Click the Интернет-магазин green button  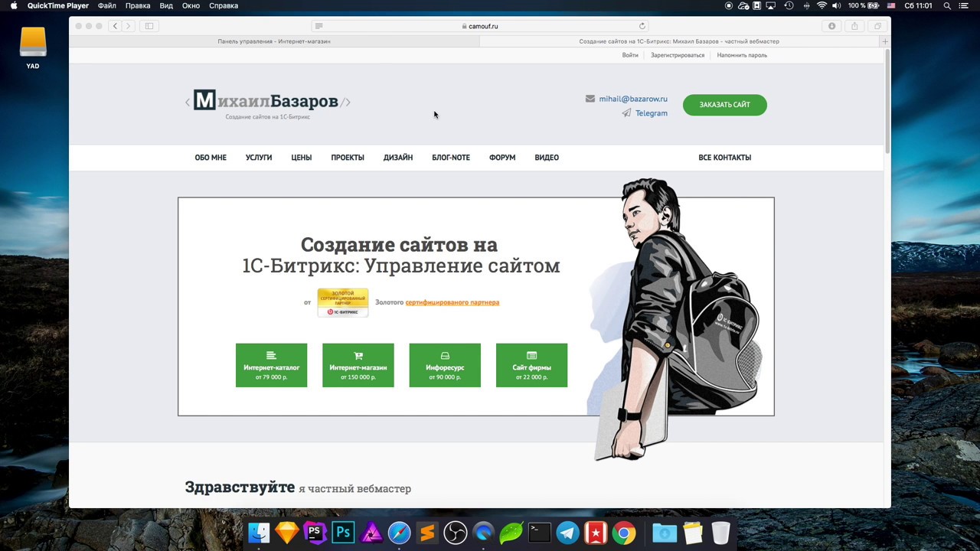358,365
